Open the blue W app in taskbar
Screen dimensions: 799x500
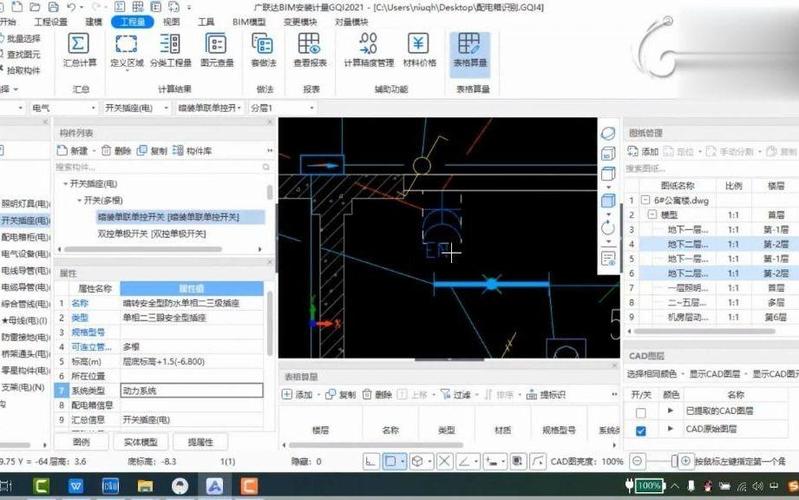[x=76, y=486]
